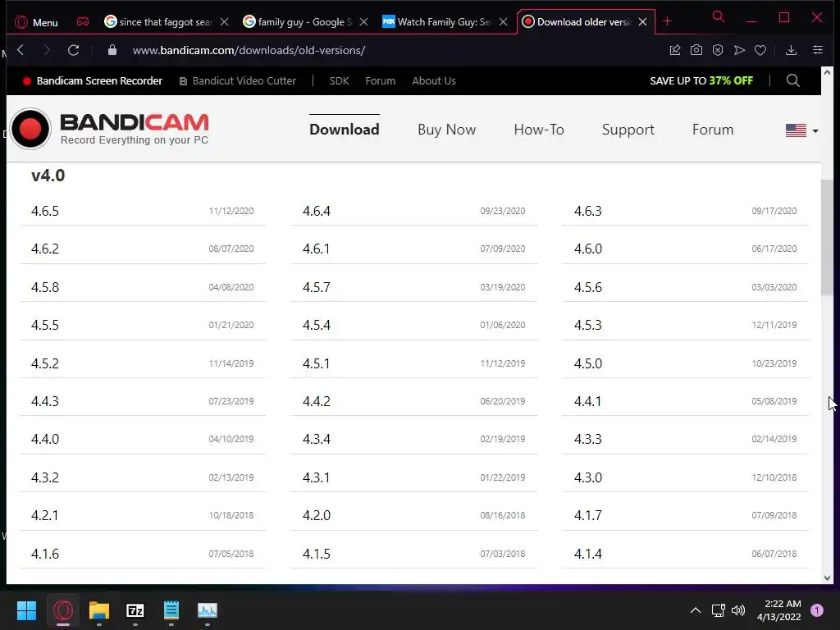This screenshot has width=840, height=630.
Task: Open the ad blocker shield icon
Action: click(718, 50)
